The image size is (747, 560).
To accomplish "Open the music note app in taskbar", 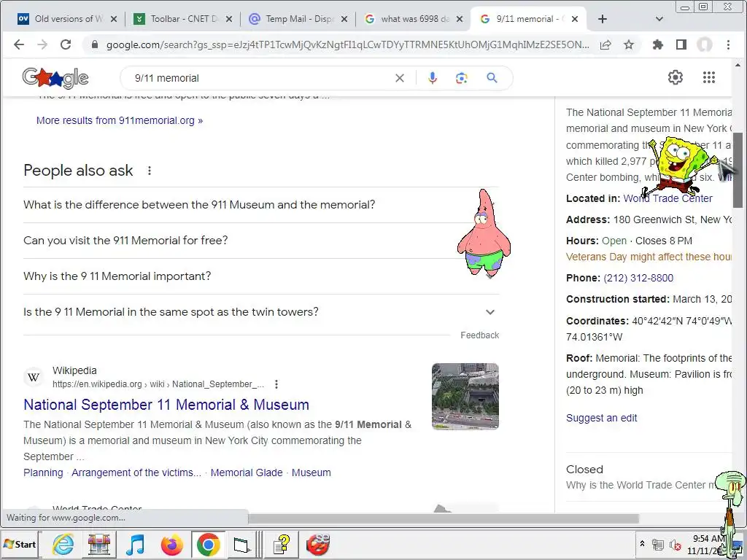I will click(x=135, y=544).
